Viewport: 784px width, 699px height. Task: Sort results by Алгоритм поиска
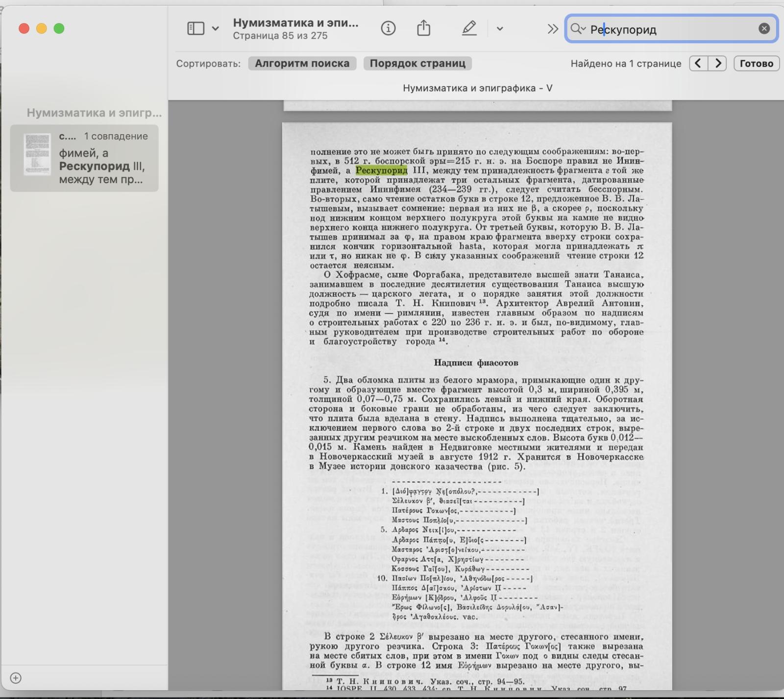(x=302, y=63)
